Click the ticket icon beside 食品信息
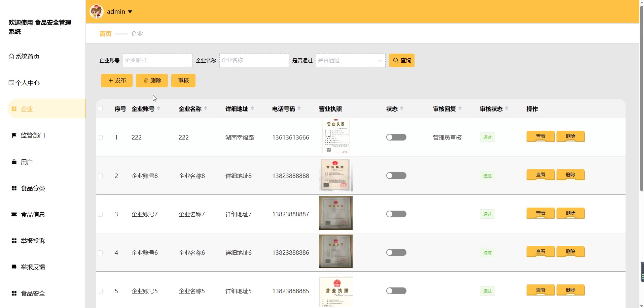The image size is (644, 308). (x=14, y=215)
